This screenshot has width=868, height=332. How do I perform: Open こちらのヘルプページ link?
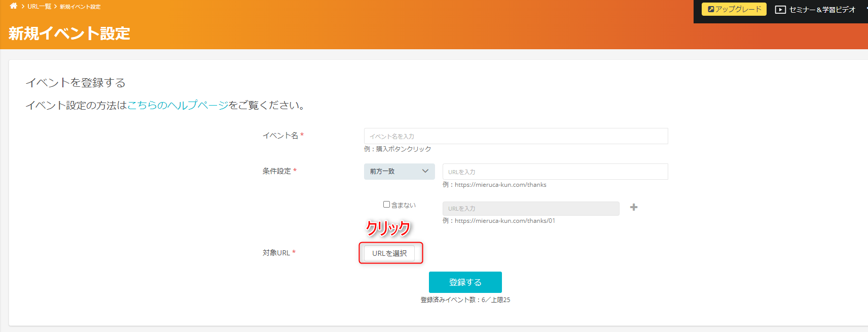pyautogui.click(x=177, y=105)
